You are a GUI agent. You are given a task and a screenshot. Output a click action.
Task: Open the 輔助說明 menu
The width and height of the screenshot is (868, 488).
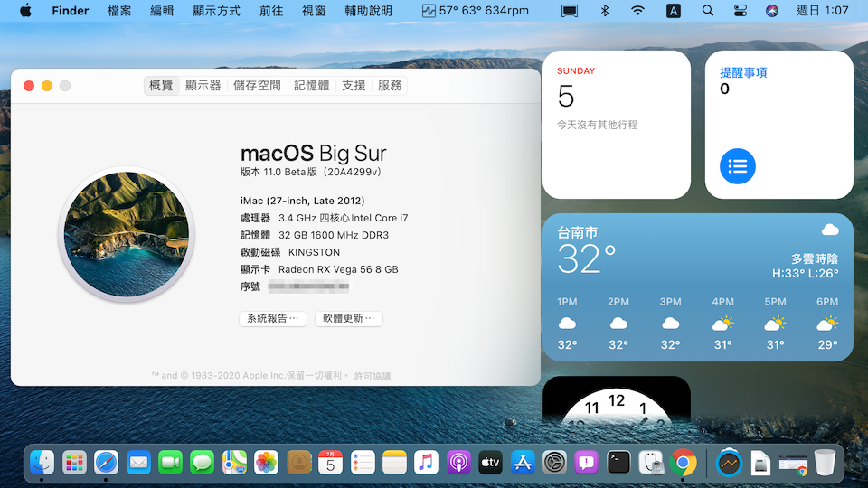368,11
